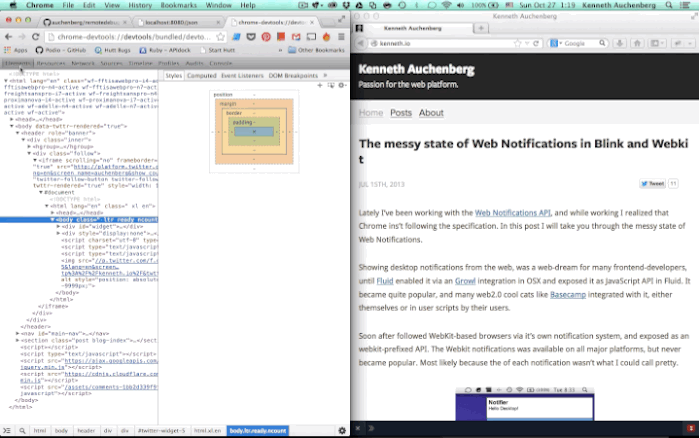
Task: Switch to the Computed styles tab
Action: (x=202, y=75)
